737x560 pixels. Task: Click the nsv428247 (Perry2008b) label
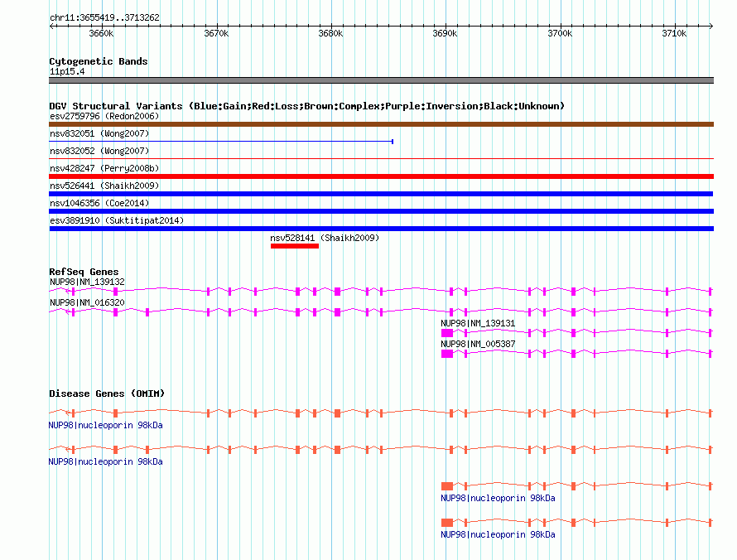[104, 168]
